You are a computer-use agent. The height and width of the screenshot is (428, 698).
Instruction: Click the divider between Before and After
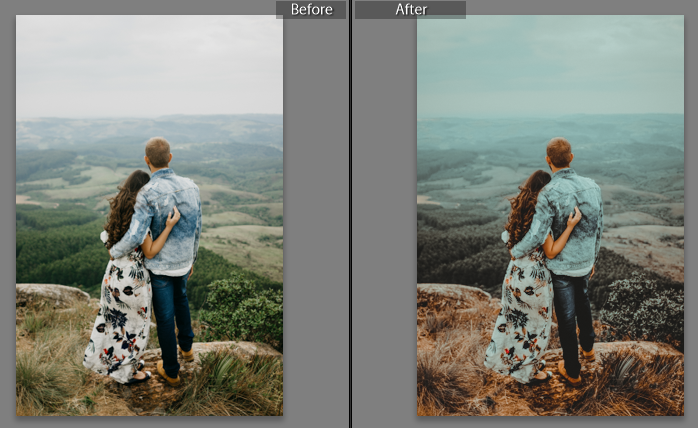351,214
